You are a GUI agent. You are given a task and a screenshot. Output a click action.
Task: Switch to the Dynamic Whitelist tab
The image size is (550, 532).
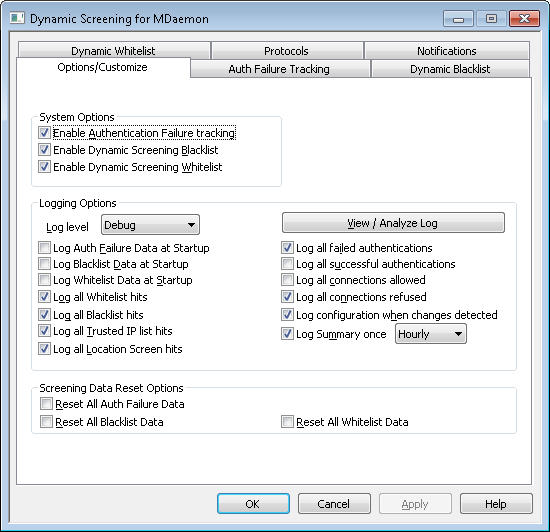(x=113, y=51)
